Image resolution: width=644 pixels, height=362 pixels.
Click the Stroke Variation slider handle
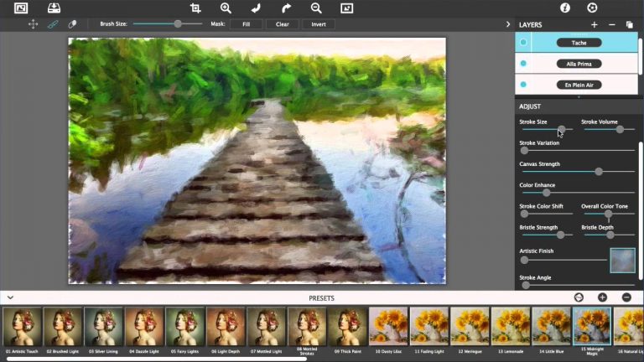point(524,150)
